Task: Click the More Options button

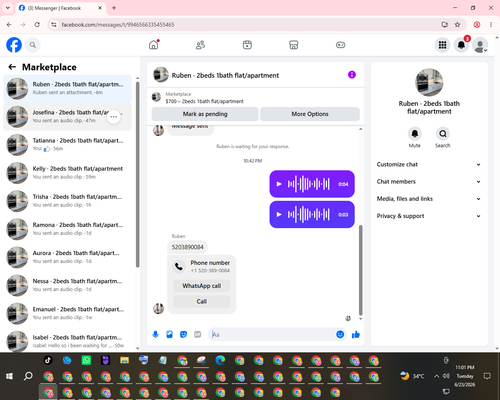Action: tap(310, 114)
